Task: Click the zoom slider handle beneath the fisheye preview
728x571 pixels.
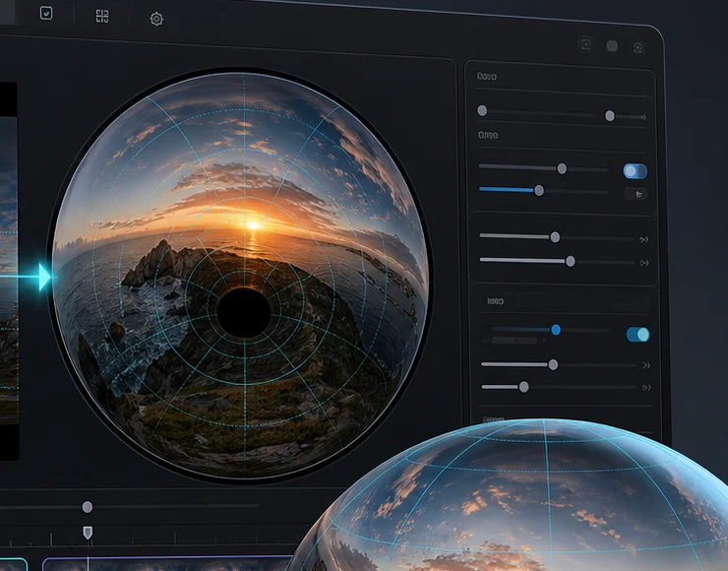Action: coord(88,507)
